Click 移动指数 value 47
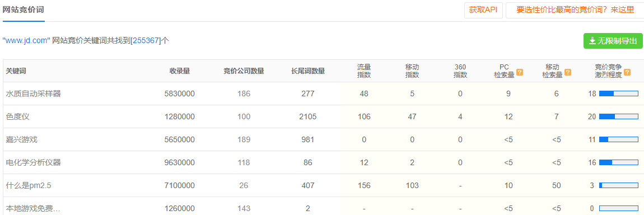The width and height of the screenshot is (644, 215). click(412, 116)
